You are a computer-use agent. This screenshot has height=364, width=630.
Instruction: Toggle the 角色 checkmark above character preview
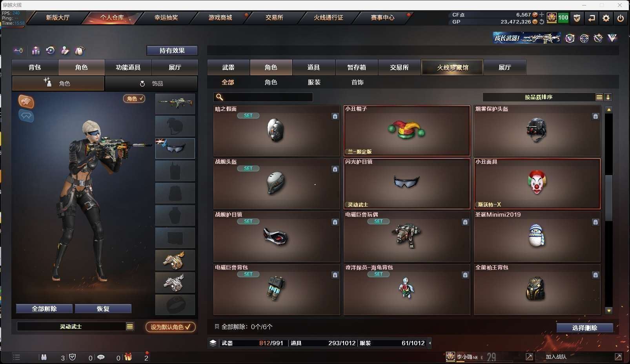135,99
